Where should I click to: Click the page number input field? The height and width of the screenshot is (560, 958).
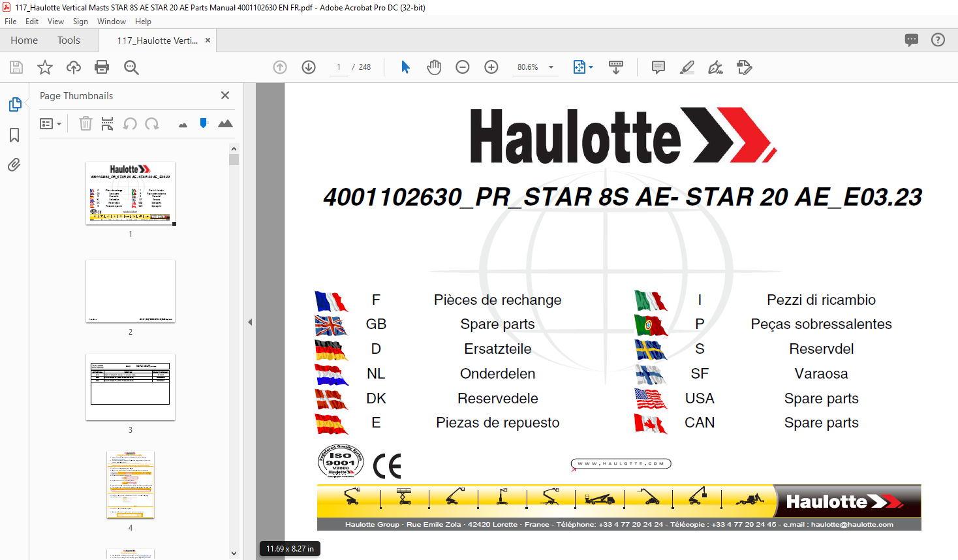tap(339, 67)
